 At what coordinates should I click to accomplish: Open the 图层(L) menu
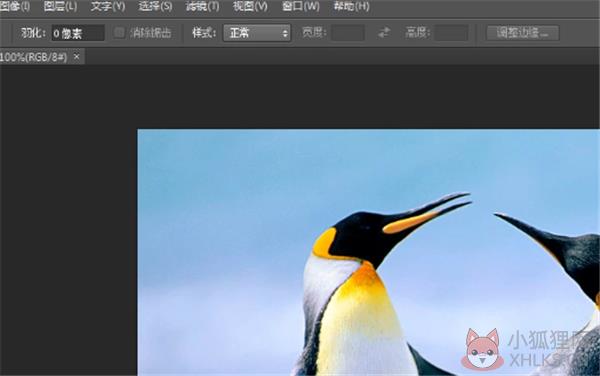[x=60, y=6]
